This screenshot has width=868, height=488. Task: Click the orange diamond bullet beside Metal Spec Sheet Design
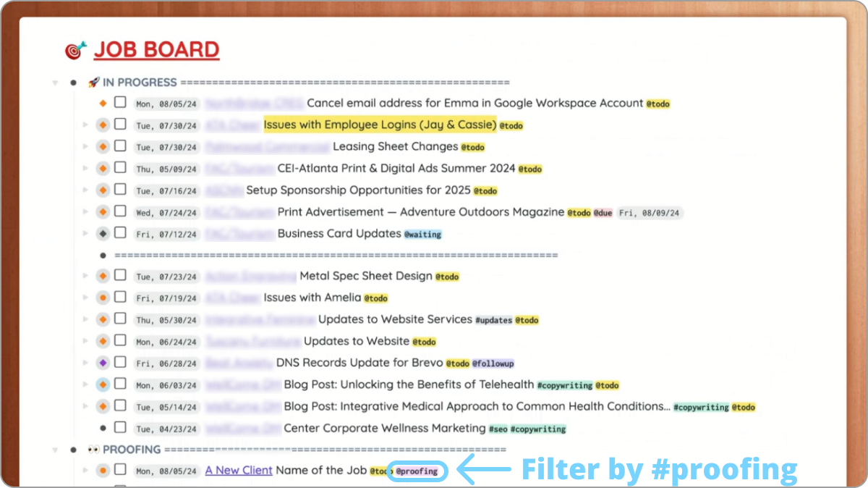tap(103, 276)
